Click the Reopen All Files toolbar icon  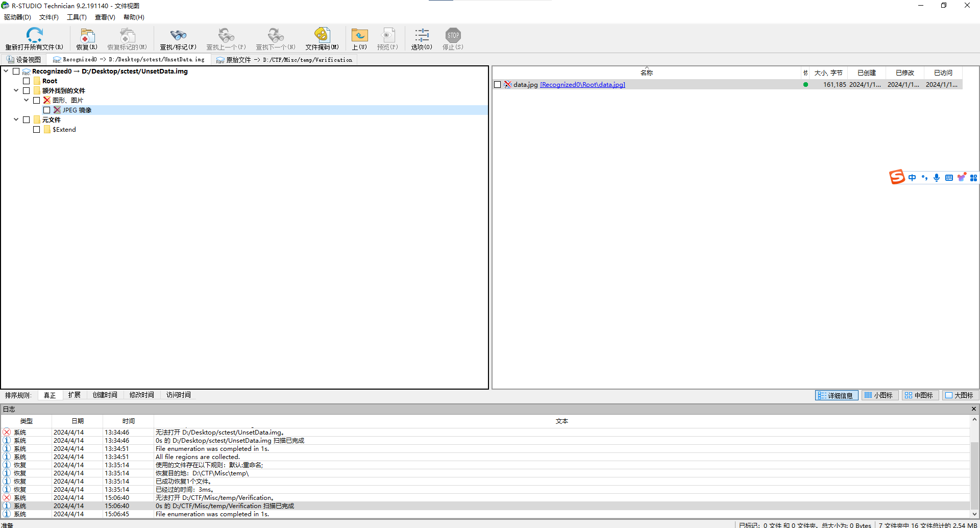click(34, 36)
